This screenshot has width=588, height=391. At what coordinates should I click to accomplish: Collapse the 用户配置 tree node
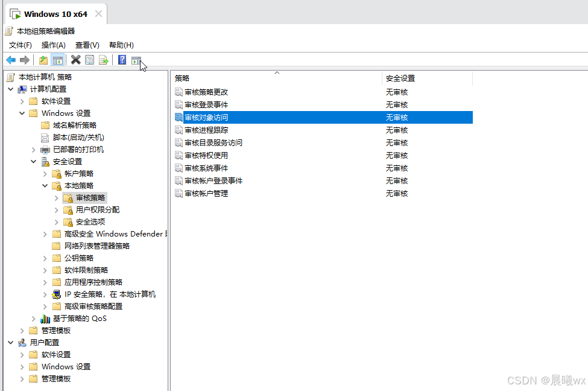click(x=10, y=343)
